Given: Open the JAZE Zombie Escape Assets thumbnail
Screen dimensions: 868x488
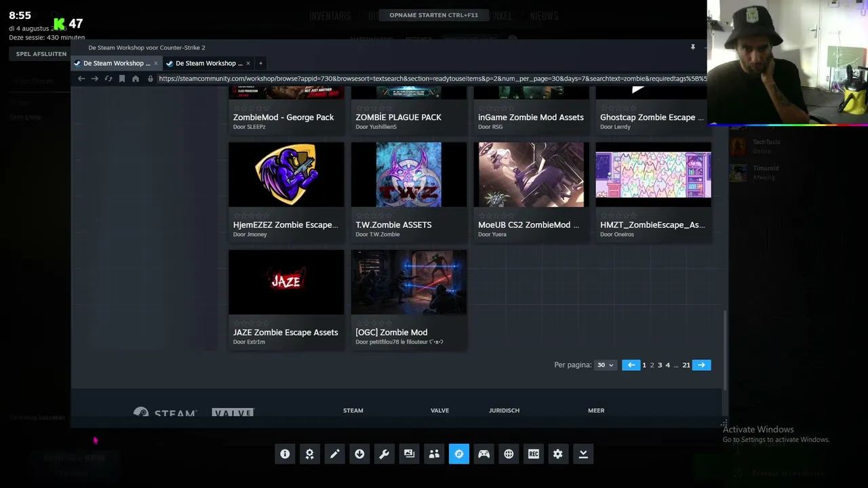Looking at the screenshot, I should (x=286, y=282).
